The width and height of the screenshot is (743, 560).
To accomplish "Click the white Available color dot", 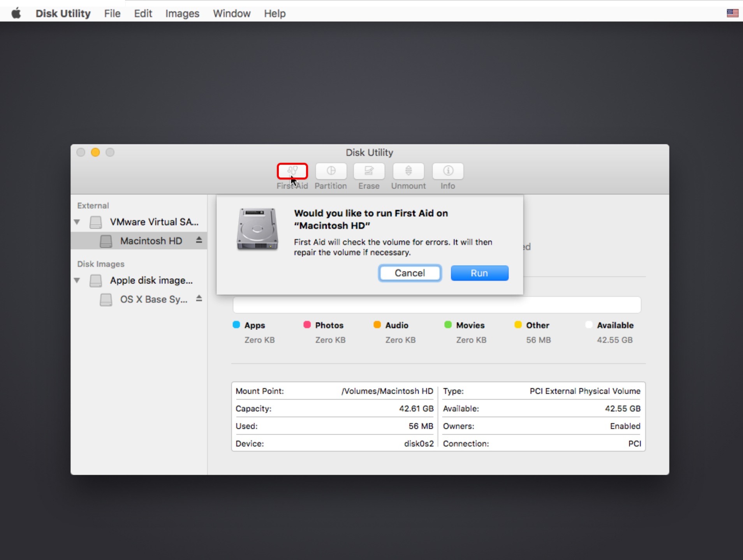I will click(x=589, y=325).
